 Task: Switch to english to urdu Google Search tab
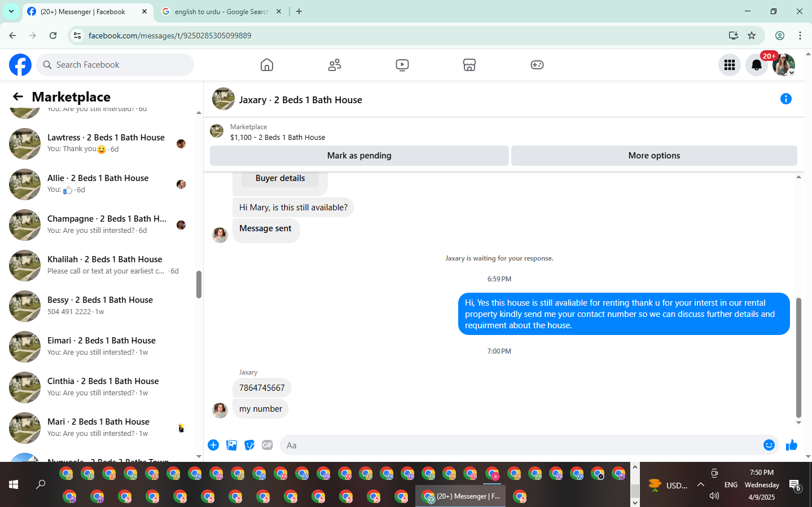coord(222,11)
